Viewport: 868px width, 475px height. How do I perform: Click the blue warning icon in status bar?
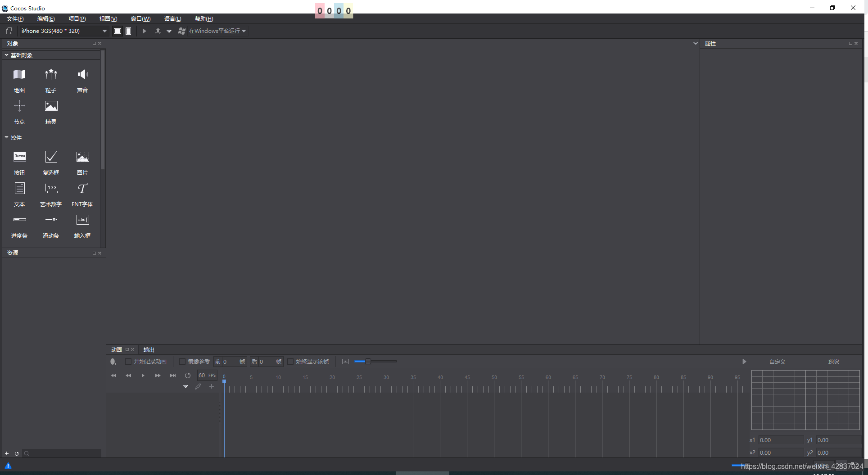click(x=8, y=466)
